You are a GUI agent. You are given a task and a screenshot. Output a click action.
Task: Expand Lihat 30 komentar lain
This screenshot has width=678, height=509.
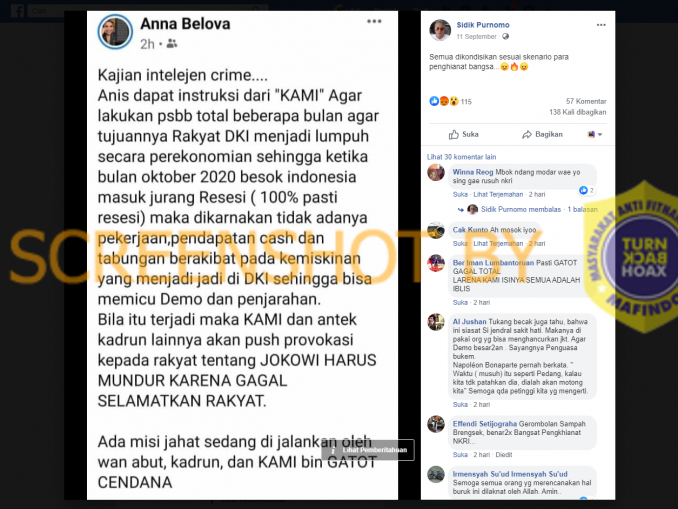pyautogui.click(x=461, y=157)
